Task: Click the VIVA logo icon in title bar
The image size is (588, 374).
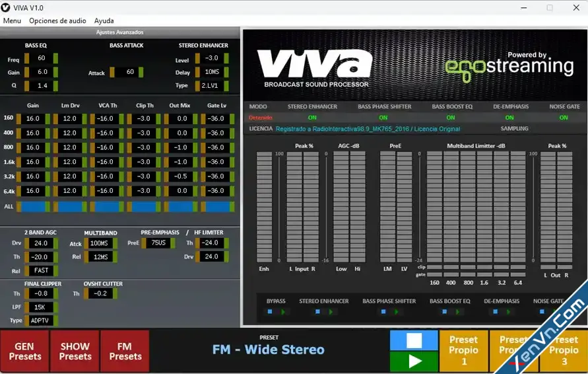Action: point(6,7)
